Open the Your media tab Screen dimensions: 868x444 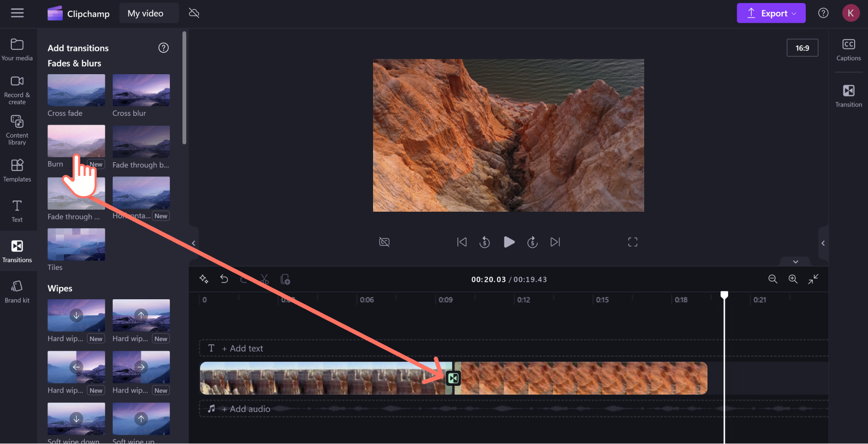click(x=17, y=50)
